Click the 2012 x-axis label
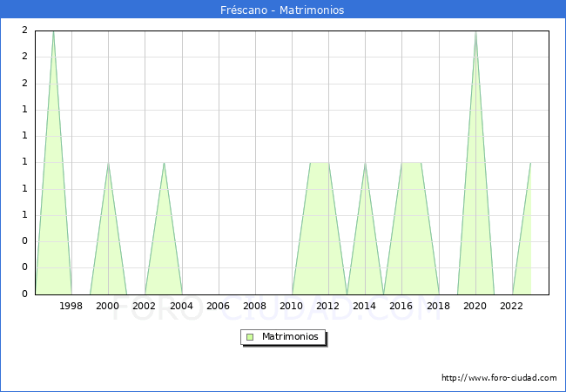The image size is (566, 392). [x=328, y=306]
